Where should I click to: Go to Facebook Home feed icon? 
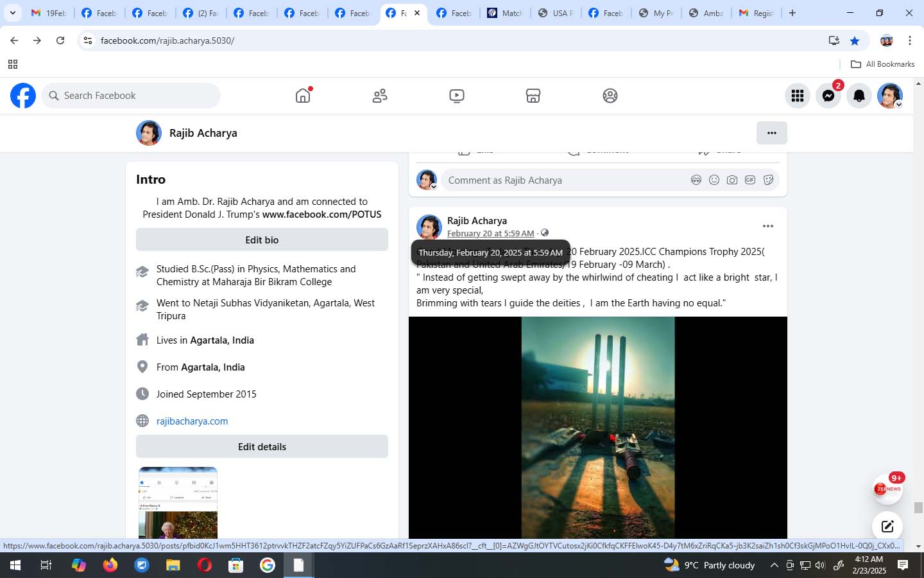[x=303, y=96]
